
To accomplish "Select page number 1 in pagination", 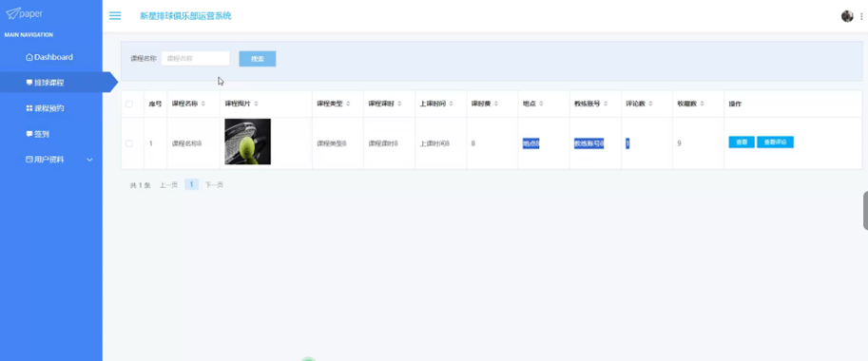I will click(191, 184).
